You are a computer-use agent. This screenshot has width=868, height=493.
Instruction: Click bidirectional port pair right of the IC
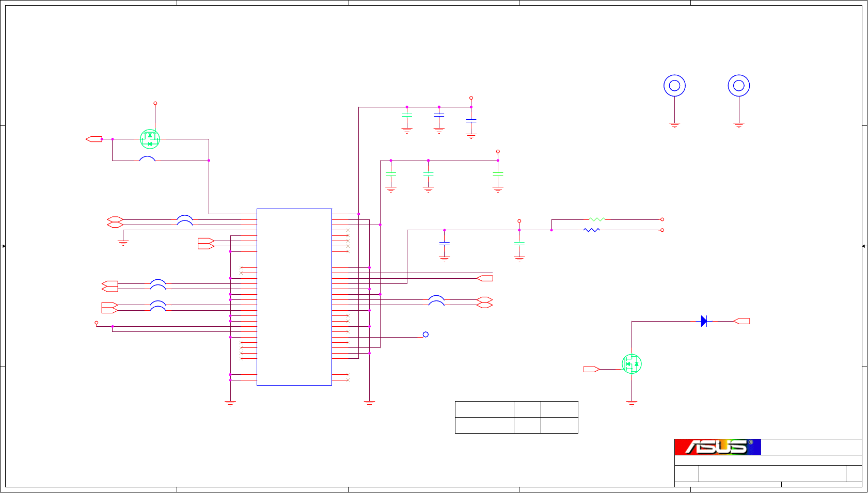click(x=484, y=303)
